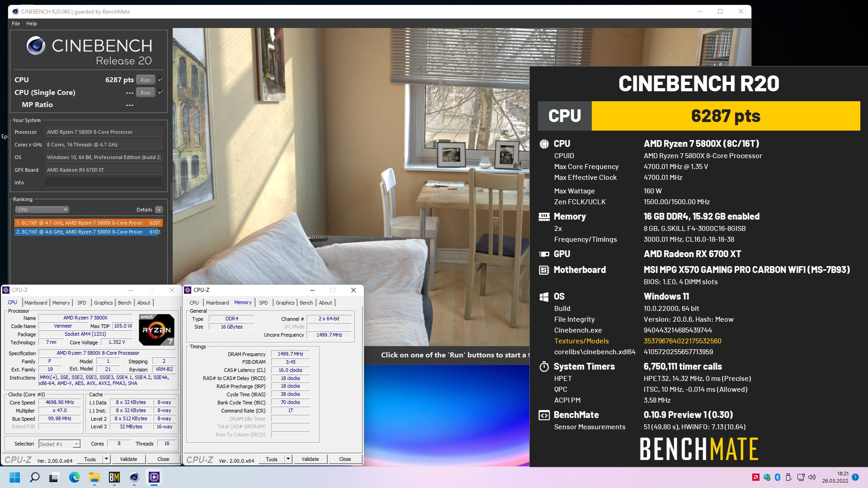Run the CPU Single Core benchmark
The image size is (868, 488).
pos(145,93)
